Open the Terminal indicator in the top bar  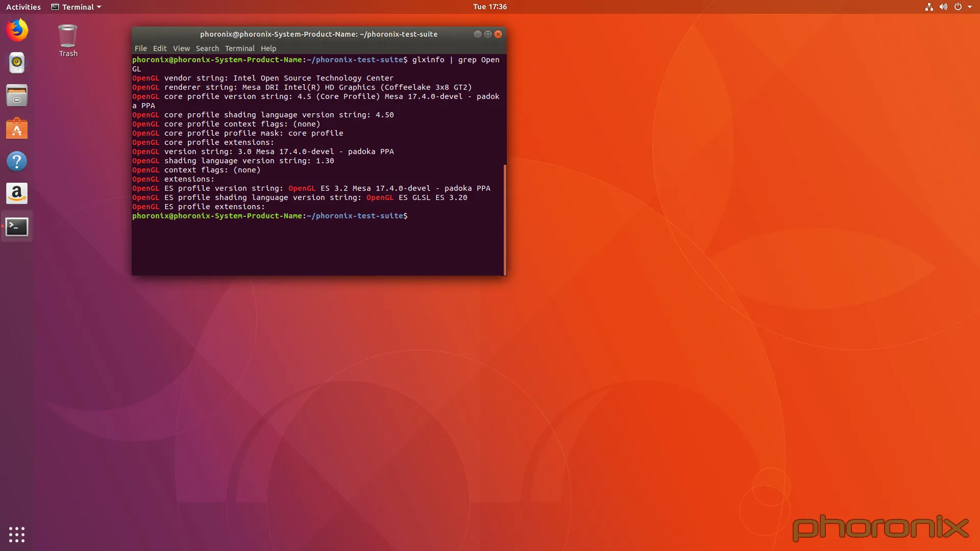(76, 7)
